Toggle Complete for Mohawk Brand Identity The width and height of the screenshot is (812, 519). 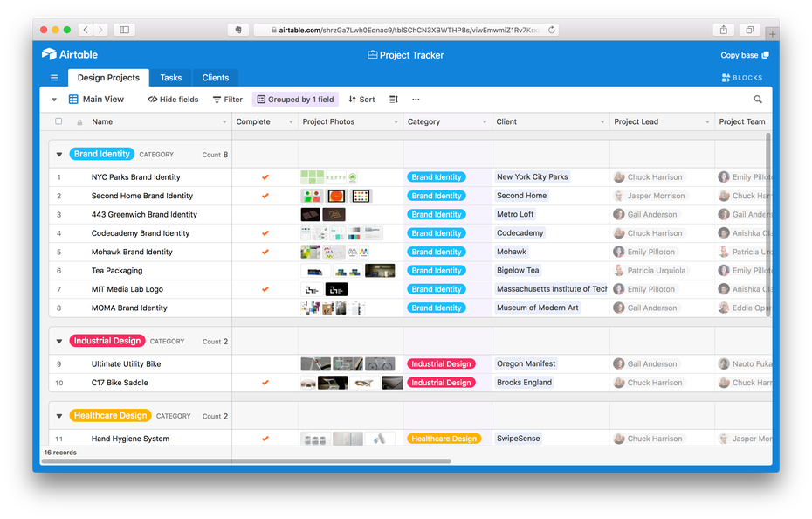pos(265,252)
